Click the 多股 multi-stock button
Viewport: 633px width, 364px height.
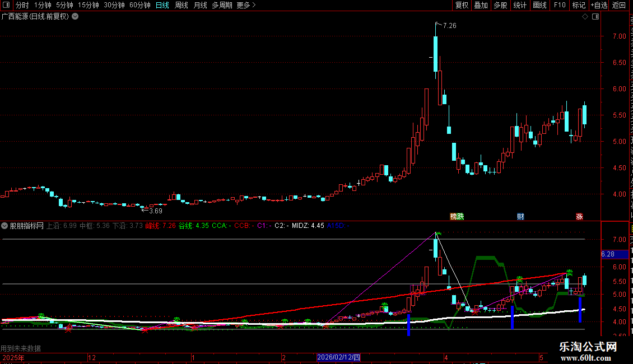500,5
